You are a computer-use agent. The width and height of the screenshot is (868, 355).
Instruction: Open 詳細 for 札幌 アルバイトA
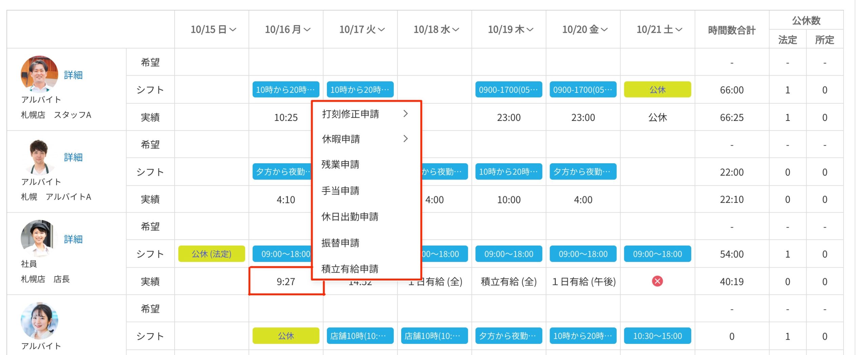73,157
